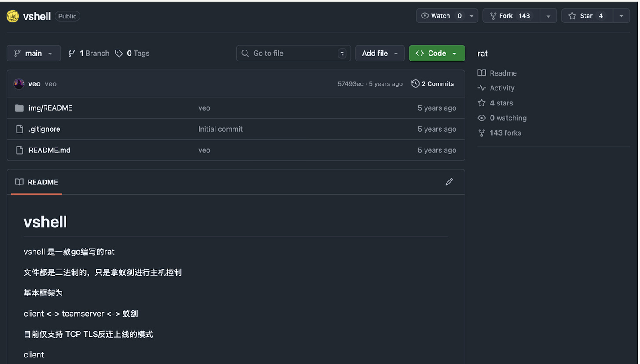Open the main branch selector dropdown
The width and height of the screenshot is (640, 364).
coord(33,53)
